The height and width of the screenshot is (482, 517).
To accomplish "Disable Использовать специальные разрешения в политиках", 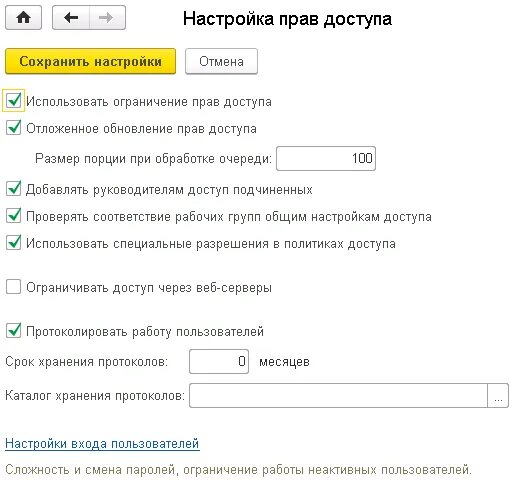I will [x=13, y=243].
